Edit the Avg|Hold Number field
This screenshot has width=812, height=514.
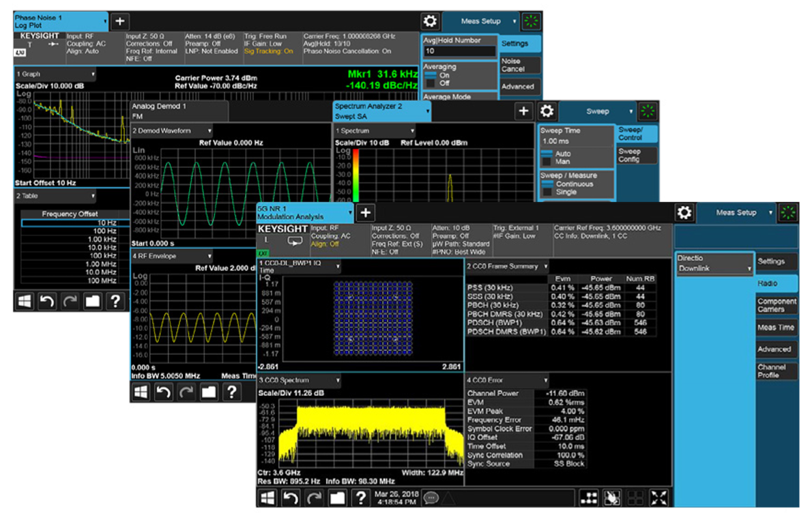(459, 51)
